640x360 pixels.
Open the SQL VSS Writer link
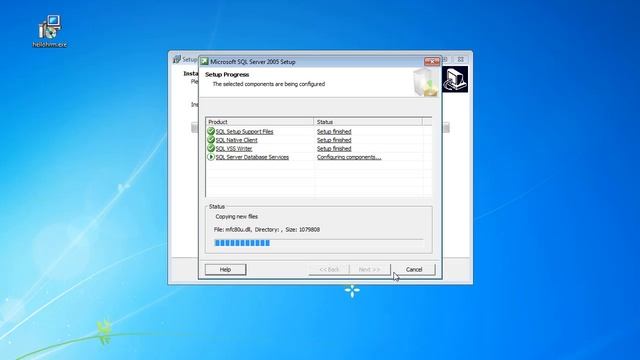click(234, 149)
